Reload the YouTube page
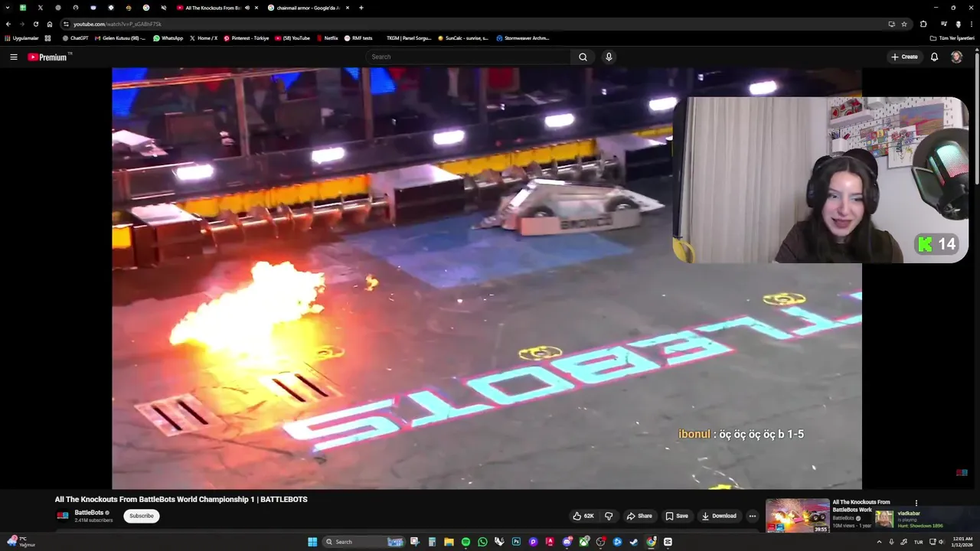The width and height of the screenshot is (980, 551). pyautogui.click(x=36, y=24)
